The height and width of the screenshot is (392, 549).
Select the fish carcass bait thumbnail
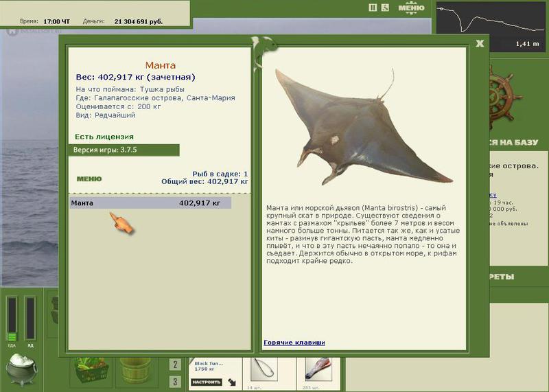pyautogui.click(x=318, y=369)
